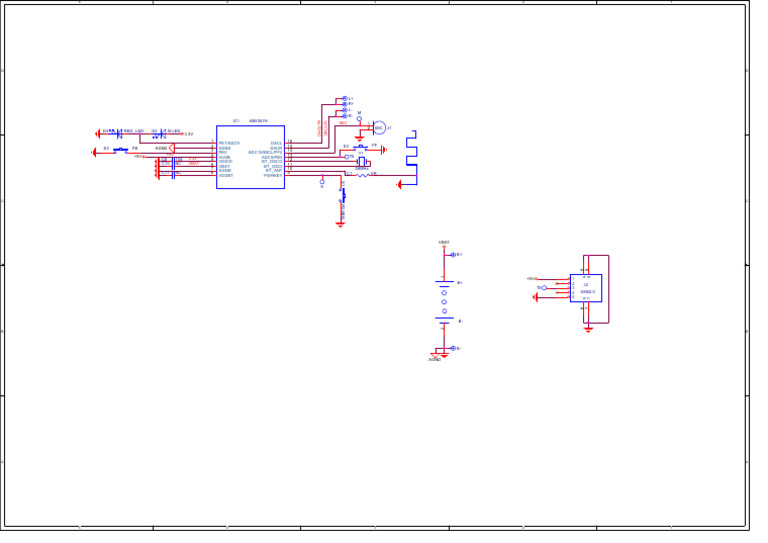The width and height of the screenshot is (768, 543).
Task: Select the L+ speaker test point
Action: pos(345,98)
